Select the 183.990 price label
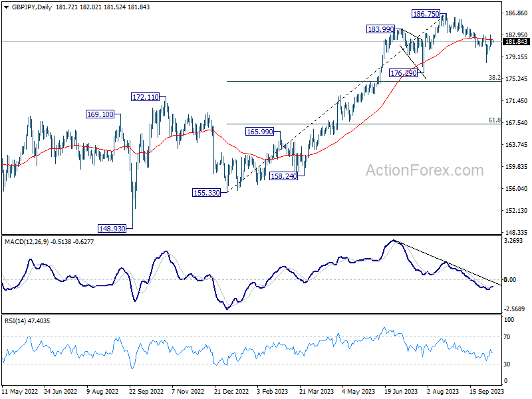Image resolution: width=532 pixels, height=399 pixels. tap(380, 29)
